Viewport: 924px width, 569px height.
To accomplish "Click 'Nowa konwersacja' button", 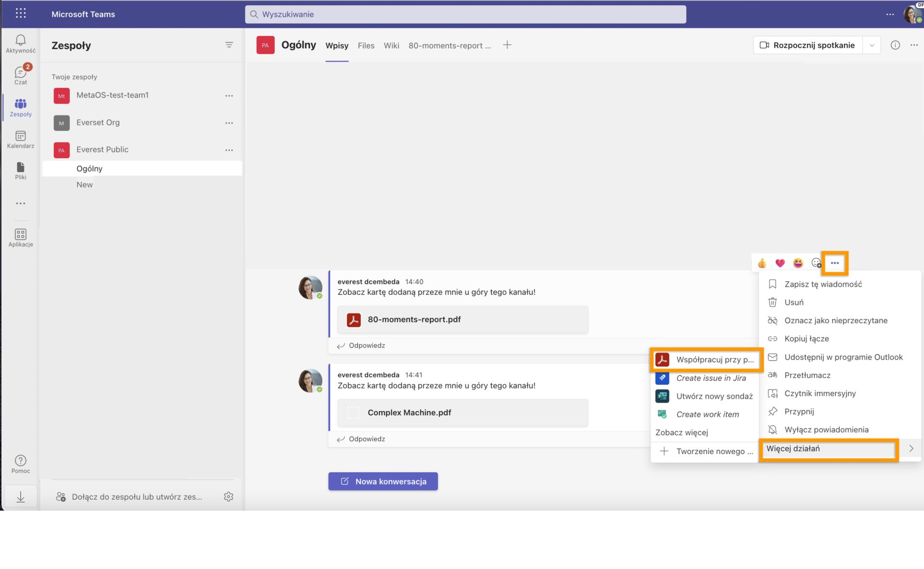I will 383,480.
